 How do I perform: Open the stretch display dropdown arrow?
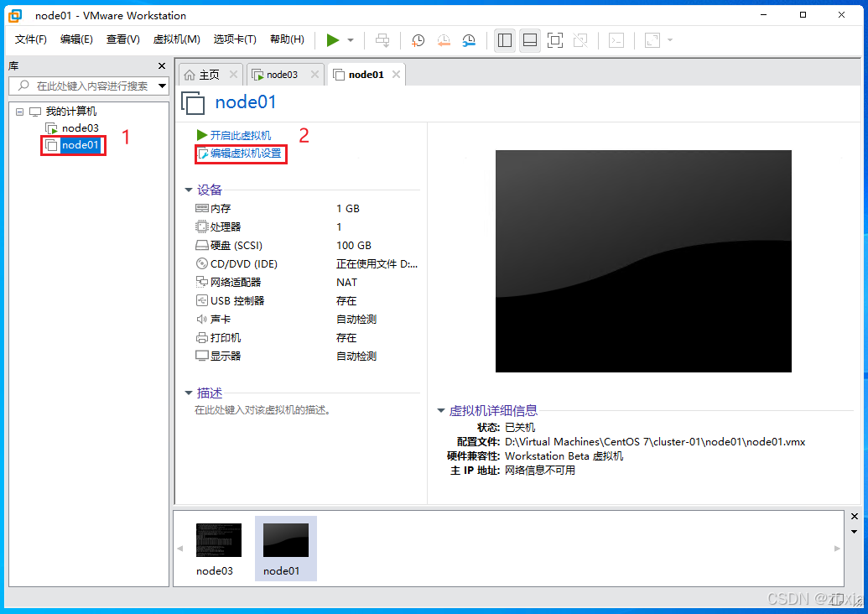coord(670,40)
